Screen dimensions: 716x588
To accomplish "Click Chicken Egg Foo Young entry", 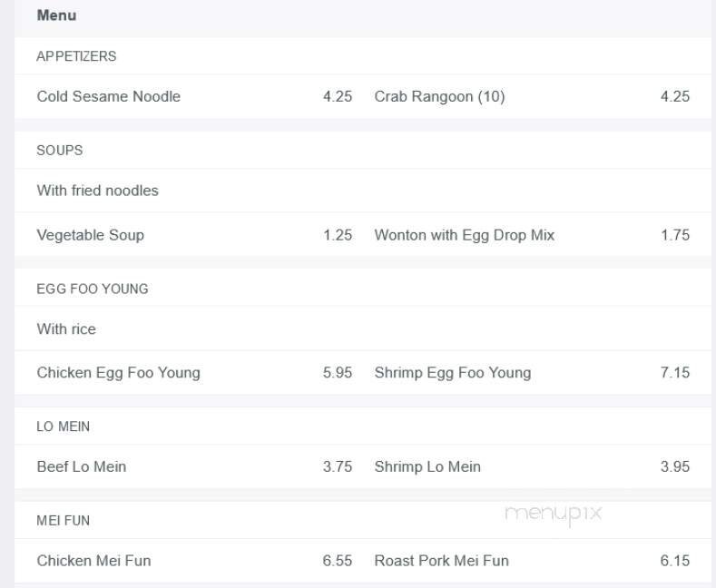I will (x=119, y=373).
